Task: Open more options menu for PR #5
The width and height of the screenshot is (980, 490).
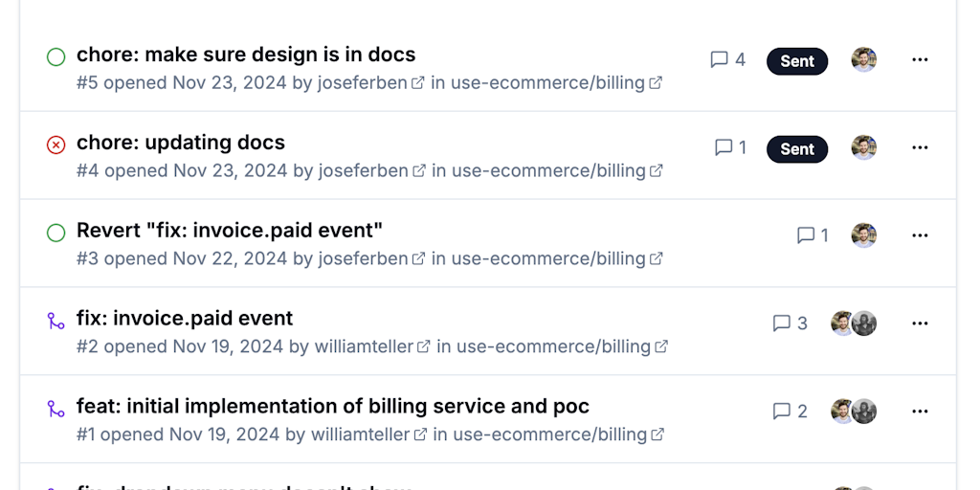Action: click(920, 60)
